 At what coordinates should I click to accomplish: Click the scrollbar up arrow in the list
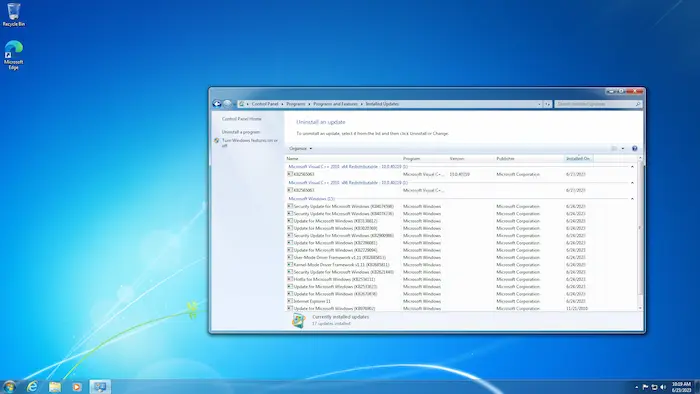point(640,158)
